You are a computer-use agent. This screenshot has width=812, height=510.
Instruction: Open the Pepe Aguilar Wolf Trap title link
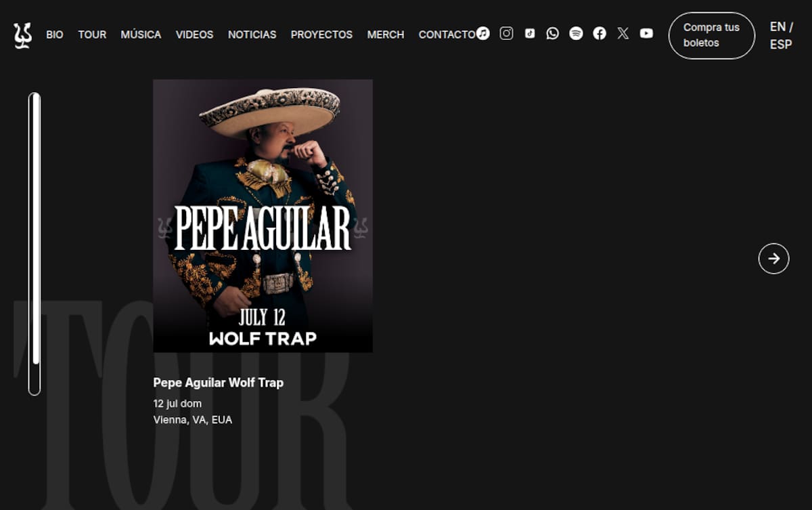tap(219, 383)
